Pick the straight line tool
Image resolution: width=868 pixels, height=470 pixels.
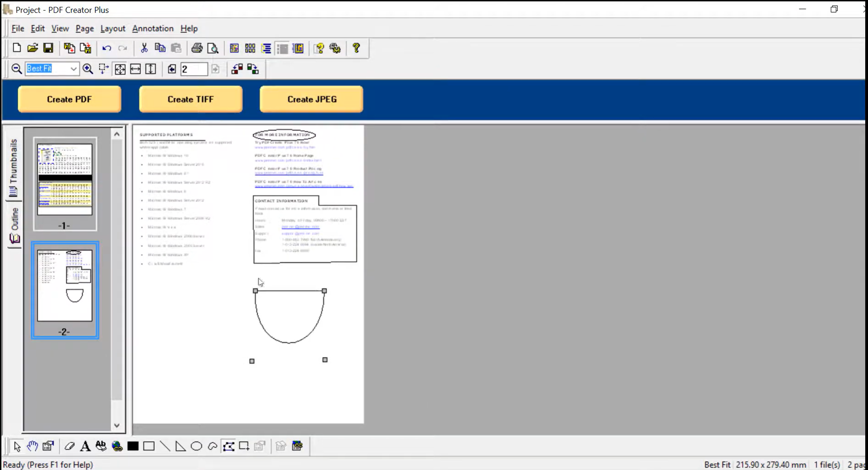click(165, 446)
